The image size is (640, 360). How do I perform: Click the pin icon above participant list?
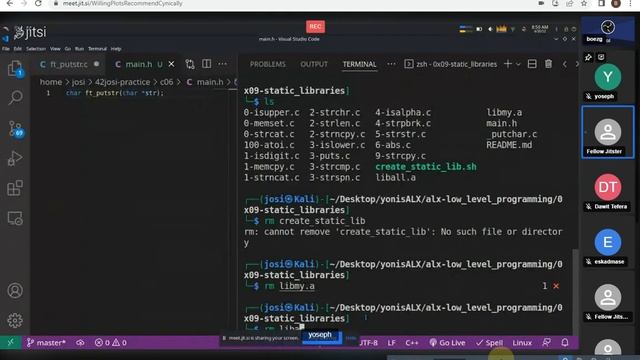[x=588, y=57]
